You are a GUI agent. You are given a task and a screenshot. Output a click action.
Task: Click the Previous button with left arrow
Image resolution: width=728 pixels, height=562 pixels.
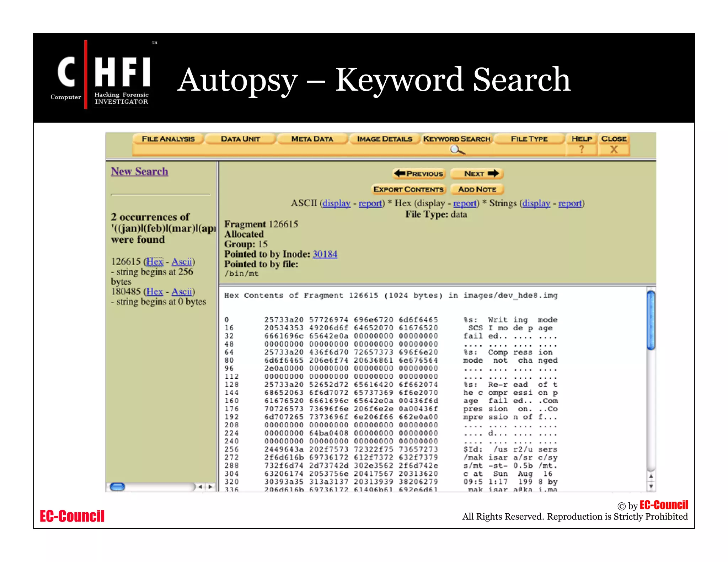[x=419, y=174]
